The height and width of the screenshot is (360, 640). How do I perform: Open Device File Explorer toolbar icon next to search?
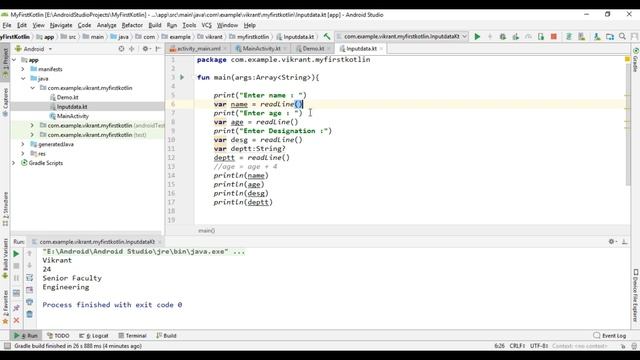[610, 37]
